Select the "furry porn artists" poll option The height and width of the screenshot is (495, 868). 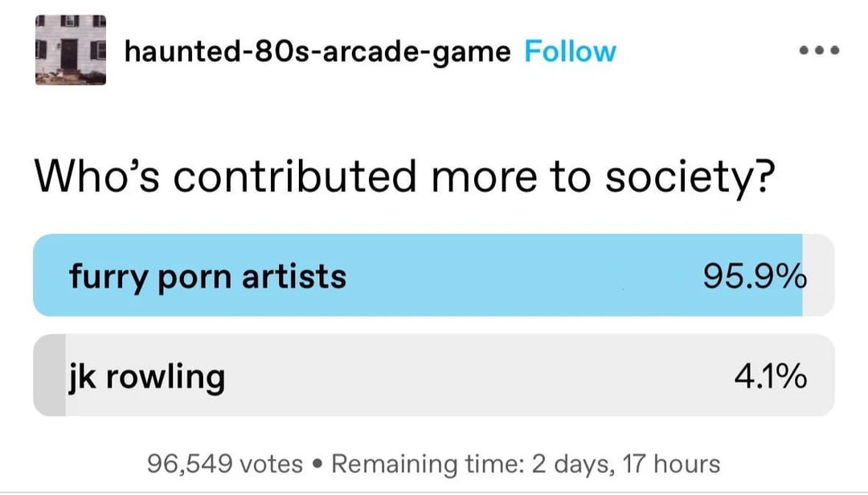pos(207,276)
